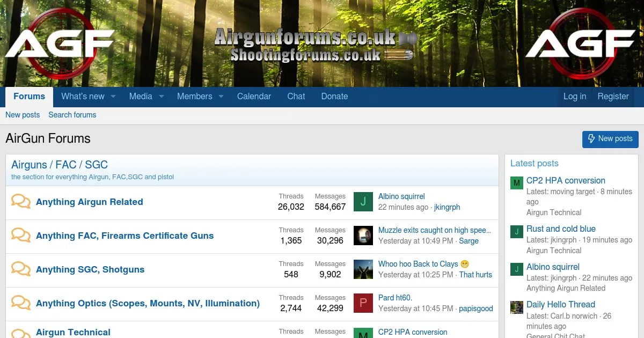The height and width of the screenshot is (338, 644).
Task: Open Pard ht60 thread
Action: pos(395,298)
